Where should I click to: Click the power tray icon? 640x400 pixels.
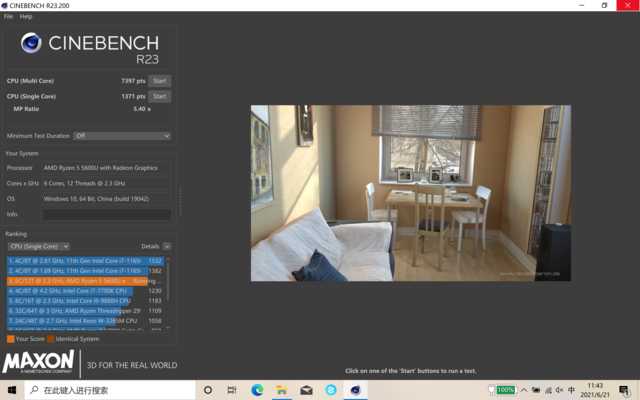[x=536, y=390]
